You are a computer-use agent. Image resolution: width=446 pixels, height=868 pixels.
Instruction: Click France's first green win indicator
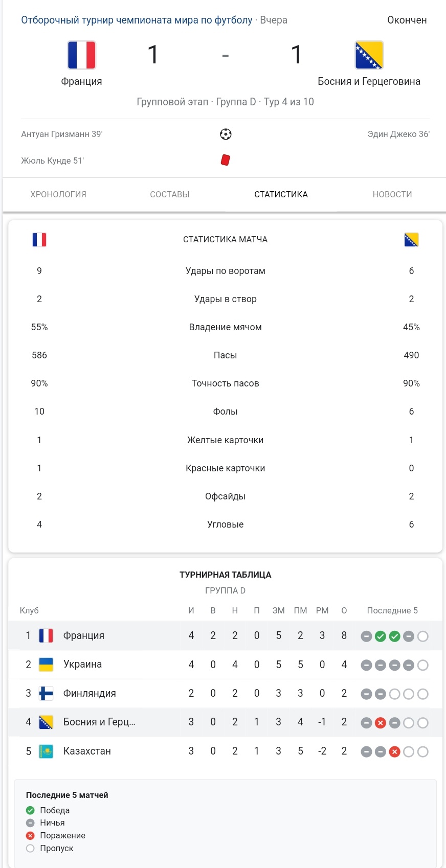point(380,636)
